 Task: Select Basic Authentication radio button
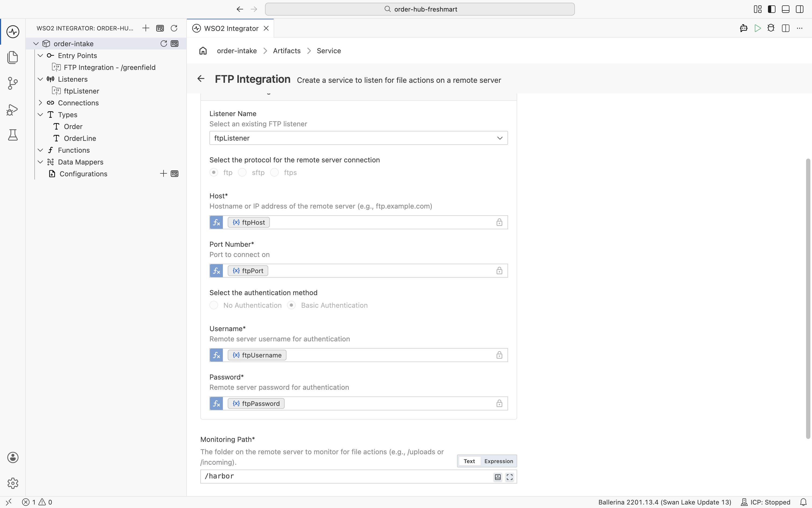click(x=291, y=305)
